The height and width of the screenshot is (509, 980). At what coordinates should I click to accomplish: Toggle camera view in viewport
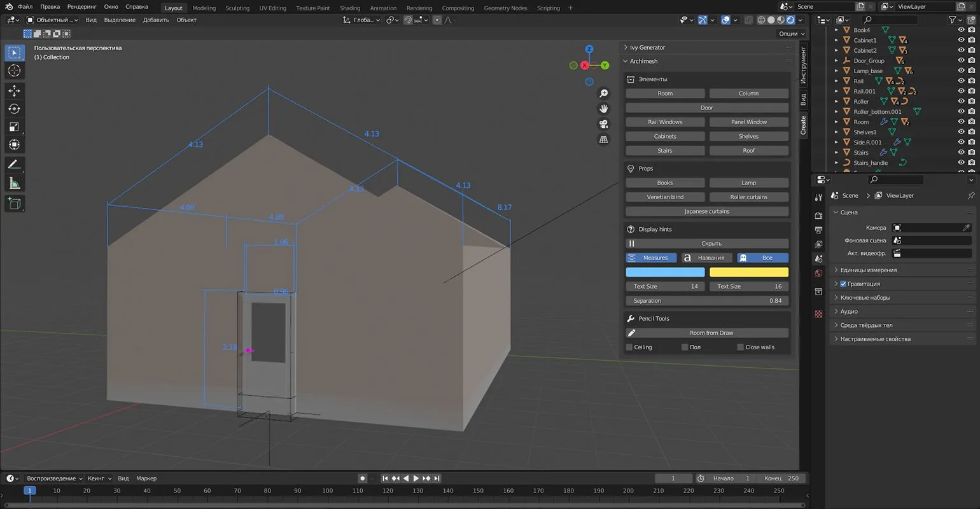603,124
